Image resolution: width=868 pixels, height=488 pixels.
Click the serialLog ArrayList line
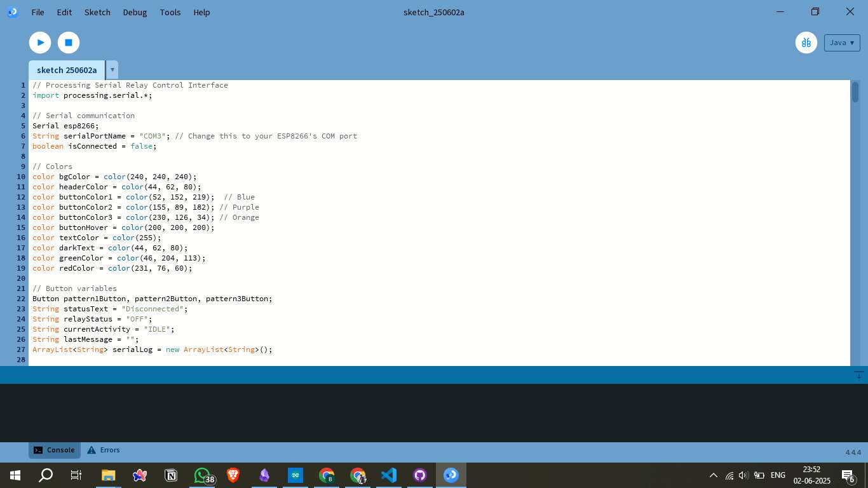coord(153,349)
